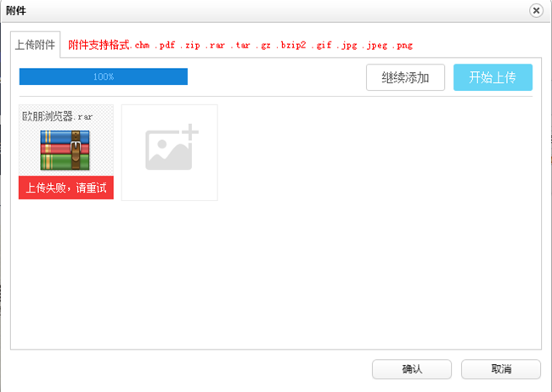552x392 pixels.
Task: Click the 附件 dialog title text
Action: tap(15, 10)
